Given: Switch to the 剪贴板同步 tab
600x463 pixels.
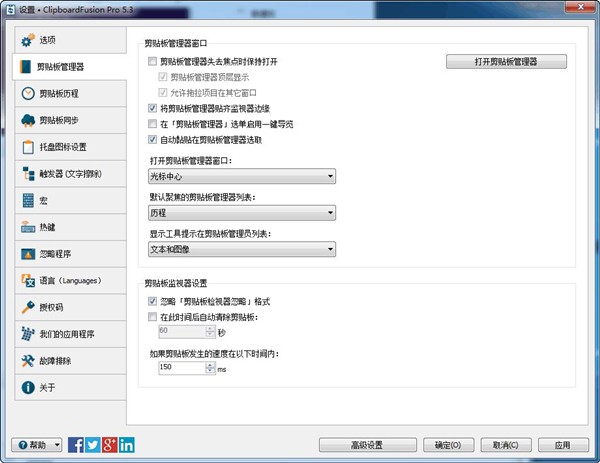Looking at the screenshot, I should pos(70,120).
